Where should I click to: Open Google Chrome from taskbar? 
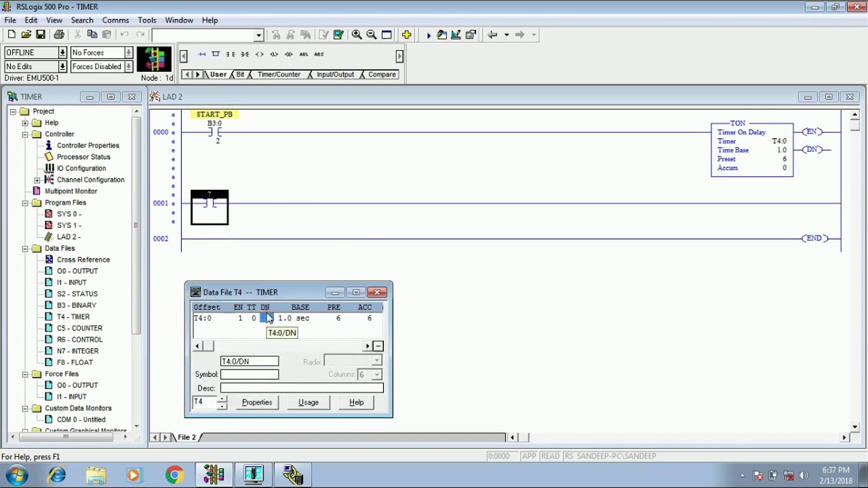pyautogui.click(x=174, y=475)
